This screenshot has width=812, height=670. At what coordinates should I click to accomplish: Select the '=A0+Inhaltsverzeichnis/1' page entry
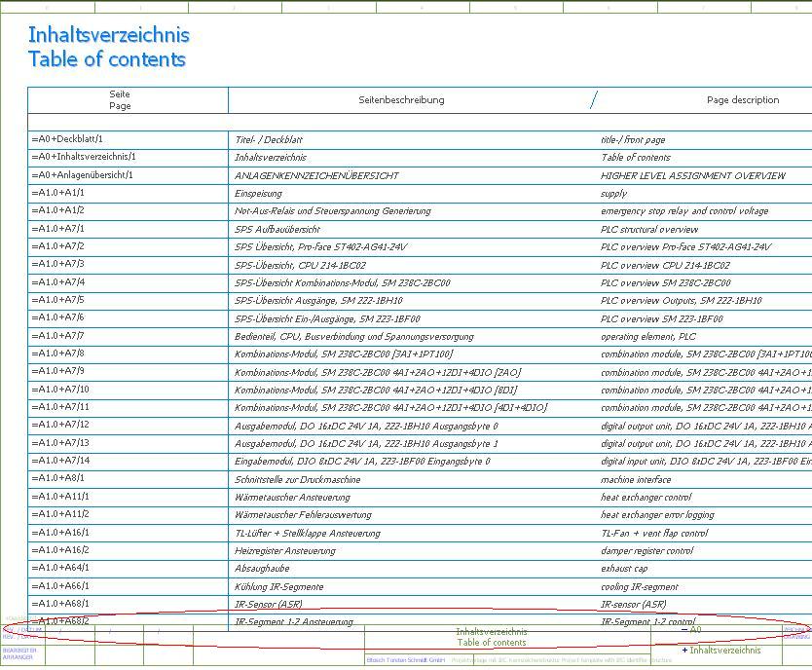84,157
